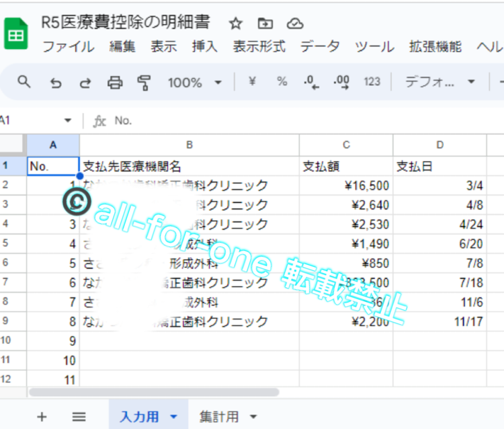The image size is (504, 429).
Task: Select row 1 header
Action: (13, 166)
